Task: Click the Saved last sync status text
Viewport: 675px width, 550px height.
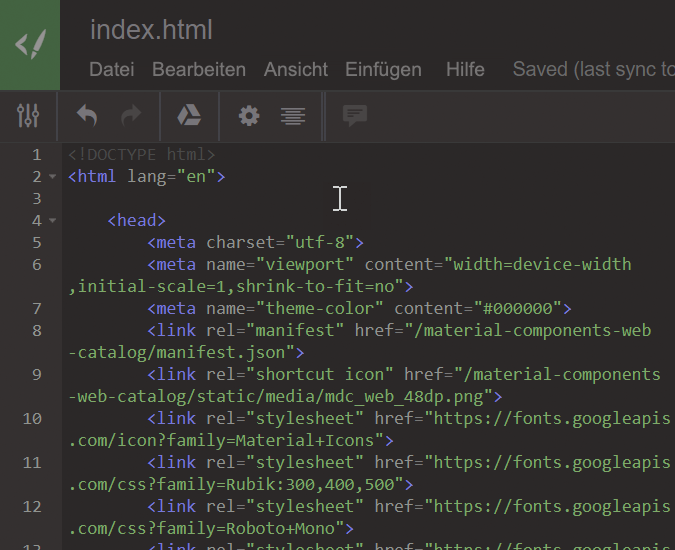Action: [x=594, y=69]
